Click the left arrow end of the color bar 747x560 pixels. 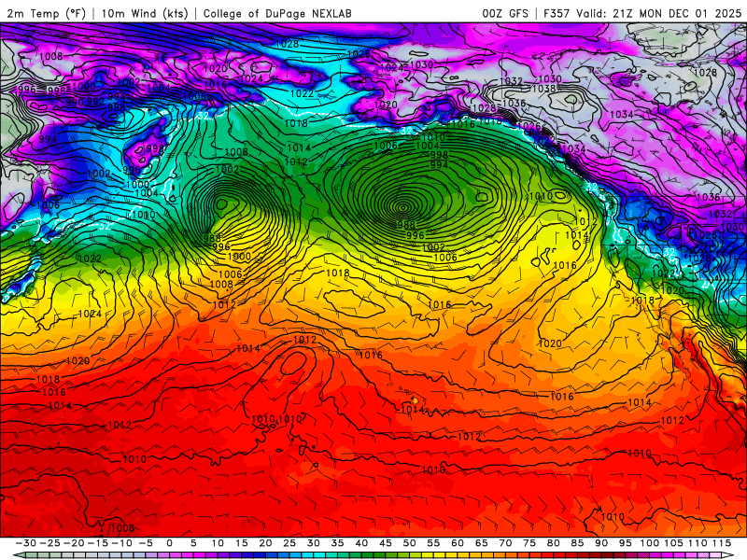point(18,555)
